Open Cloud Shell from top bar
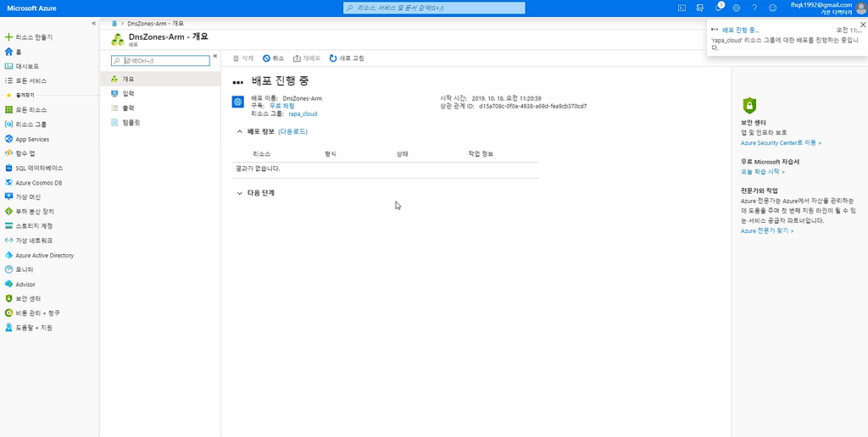Screen dimensions: 868x437 tap(682, 8)
